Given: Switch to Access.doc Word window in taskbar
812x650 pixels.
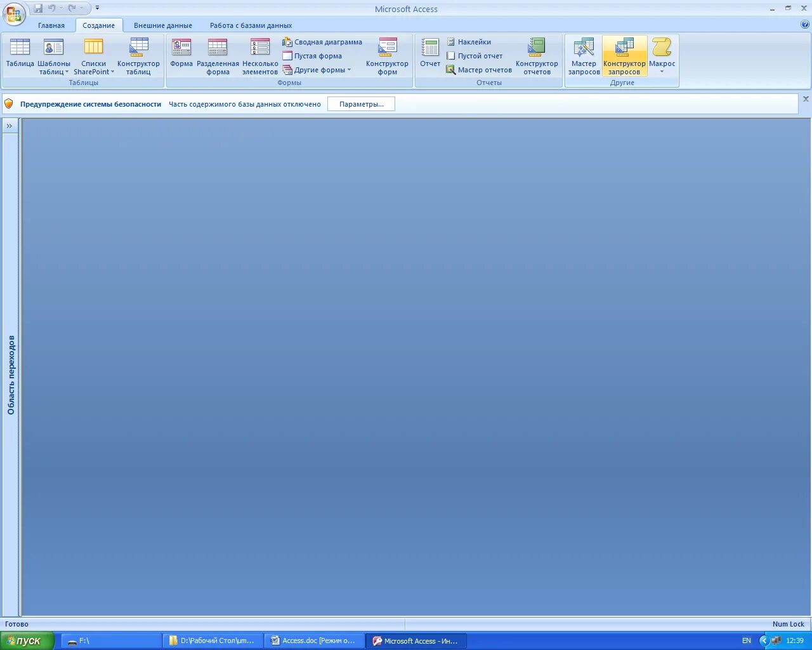Looking at the screenshot, I should tap(314, 640).
